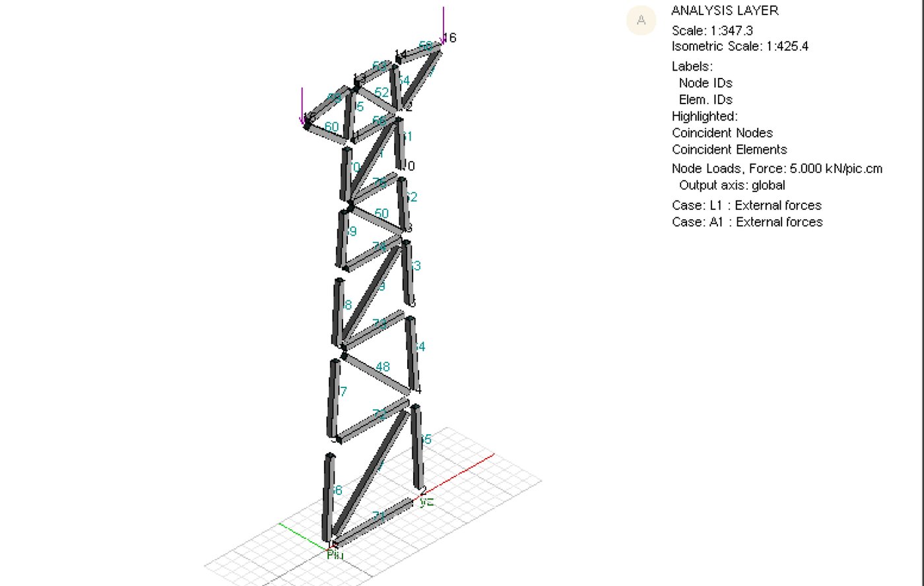
Task: Click the 'Node IDs' legend entry
Action: coord(706,83)
